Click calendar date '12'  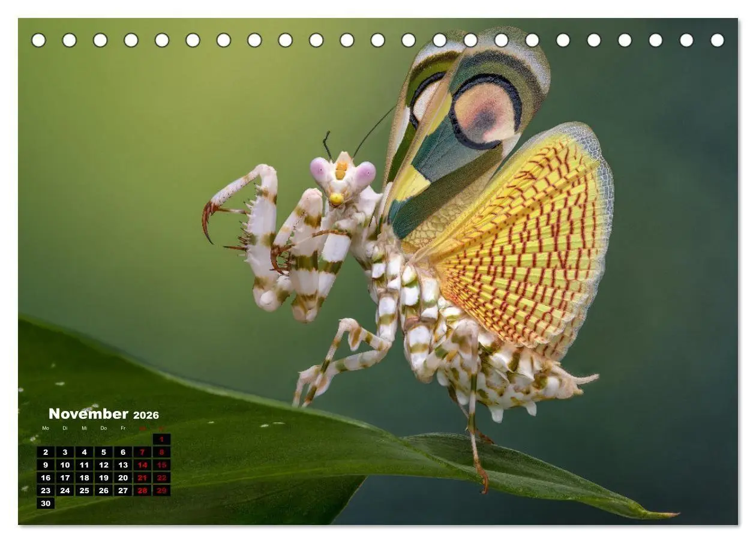point(103,465)
